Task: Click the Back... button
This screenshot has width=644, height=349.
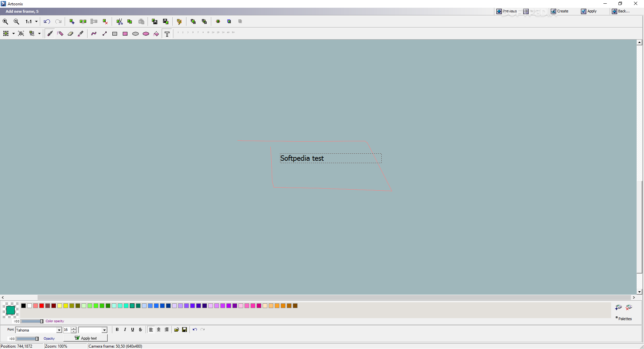Action: (x=621, y=11)
